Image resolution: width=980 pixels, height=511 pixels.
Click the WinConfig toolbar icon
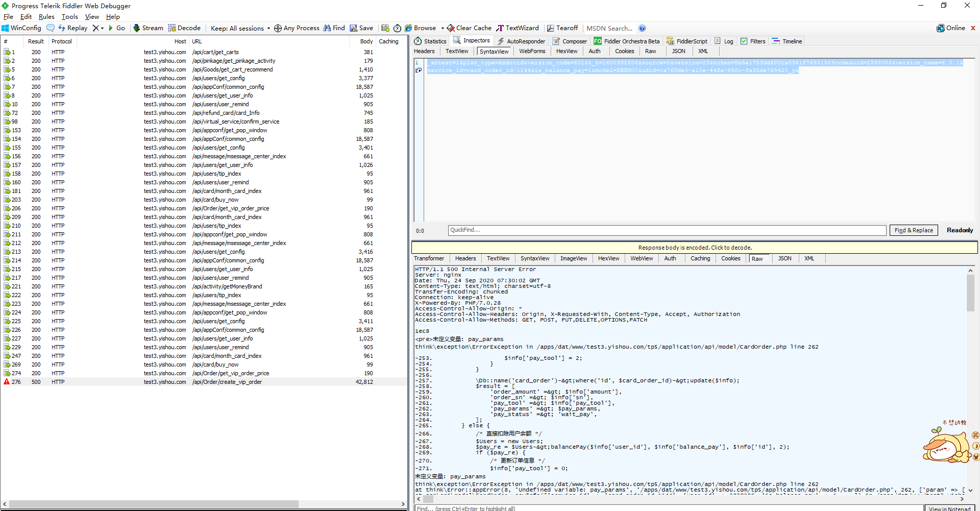pos(21,28)
